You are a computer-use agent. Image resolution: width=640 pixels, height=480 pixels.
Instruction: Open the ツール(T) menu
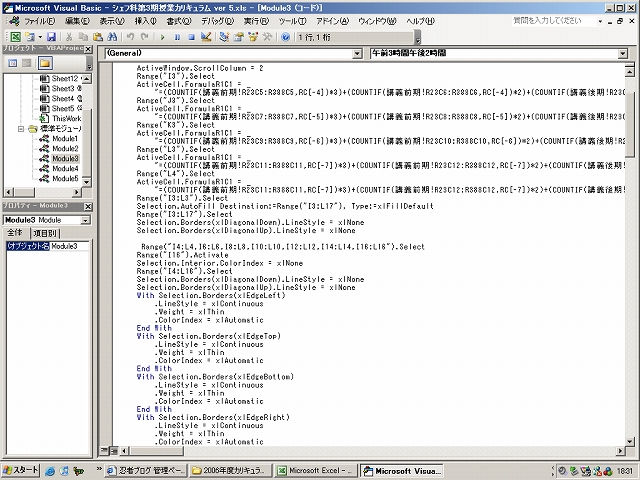click(x=292, y=21)
